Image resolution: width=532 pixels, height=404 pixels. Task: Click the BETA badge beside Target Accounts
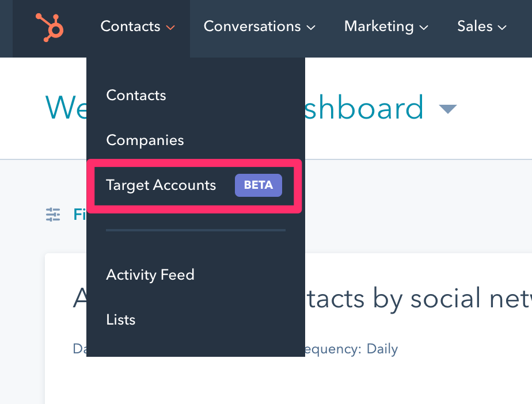click(258, 185)
